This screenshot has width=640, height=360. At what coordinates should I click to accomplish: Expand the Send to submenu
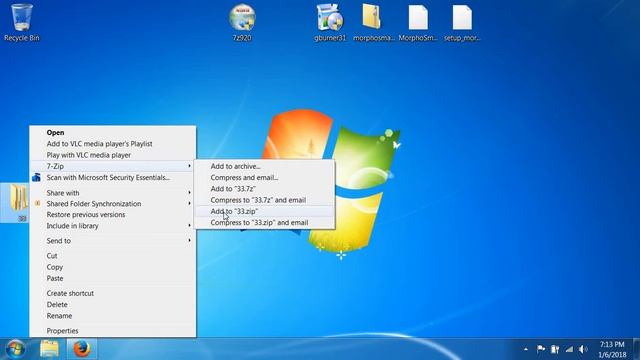click(113, 241)
